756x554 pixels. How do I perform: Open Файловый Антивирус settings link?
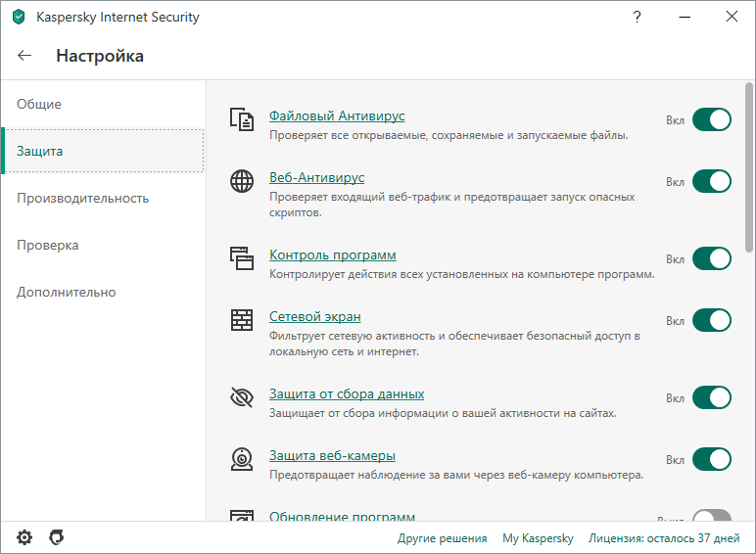pyautogui.click(x=337, y=115)
